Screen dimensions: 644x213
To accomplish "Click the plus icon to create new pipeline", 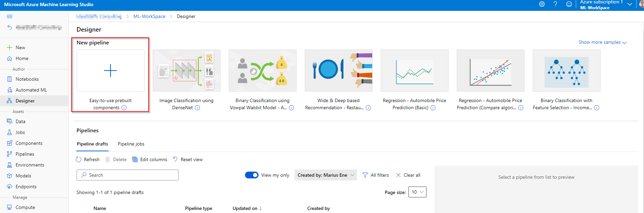I will [x=110, y=71].
